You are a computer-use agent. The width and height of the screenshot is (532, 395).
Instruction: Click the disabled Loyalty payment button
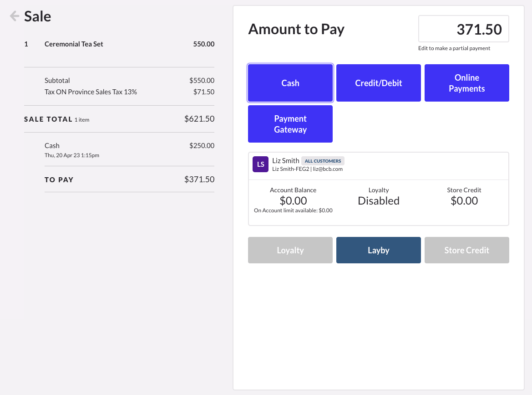(290, 250)
